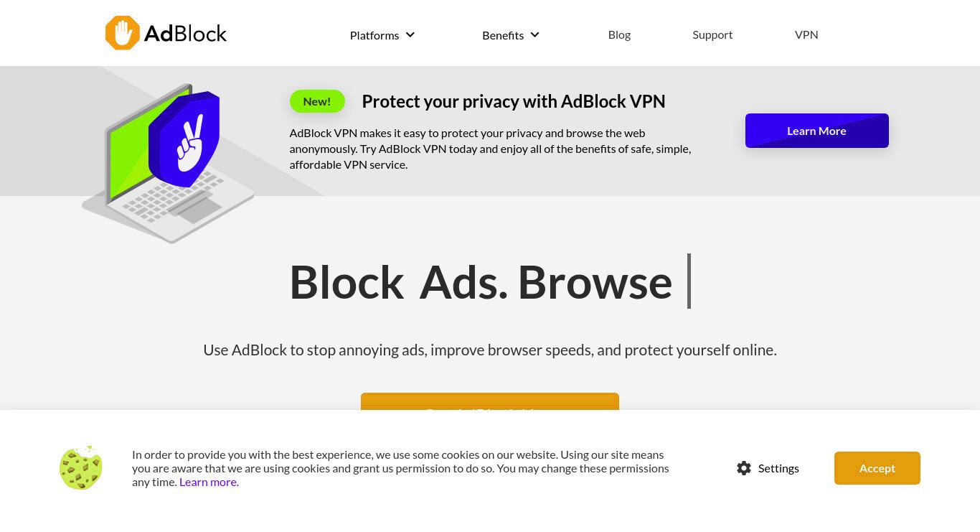
Task: Go to the Blog page
Action: [x=619, y=34]
